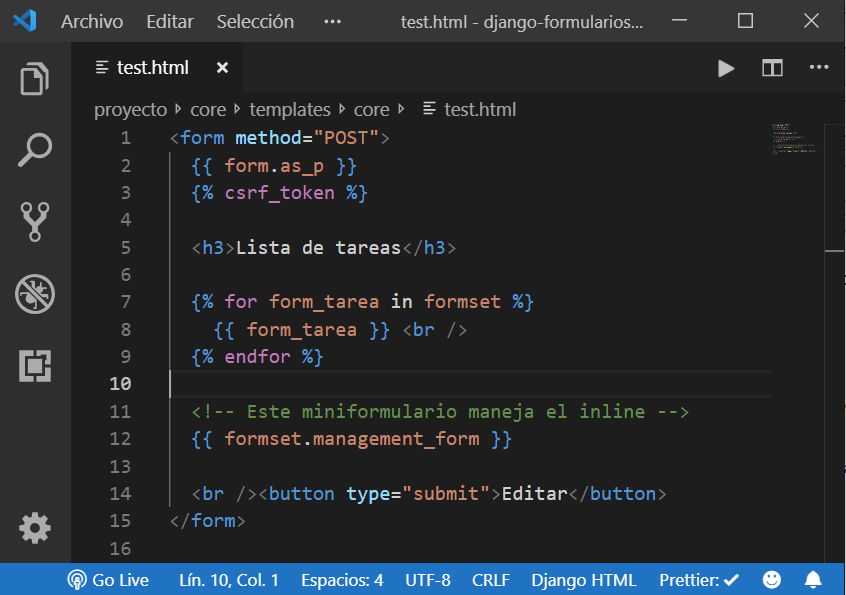Image resolution: width=846 pixels, height=595 pixels.
Task: Click 'form.as_p' on line 2
Action: pyautogui.click(x=274, y=166)
